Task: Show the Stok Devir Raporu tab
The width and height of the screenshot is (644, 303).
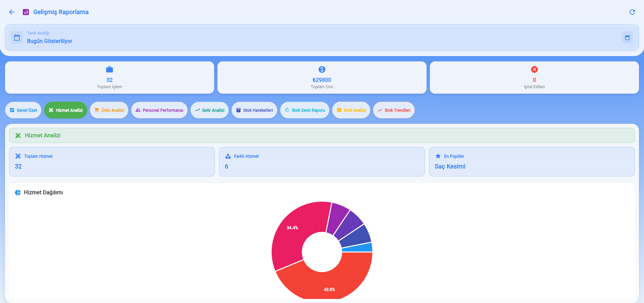Action: pos(305,110)
